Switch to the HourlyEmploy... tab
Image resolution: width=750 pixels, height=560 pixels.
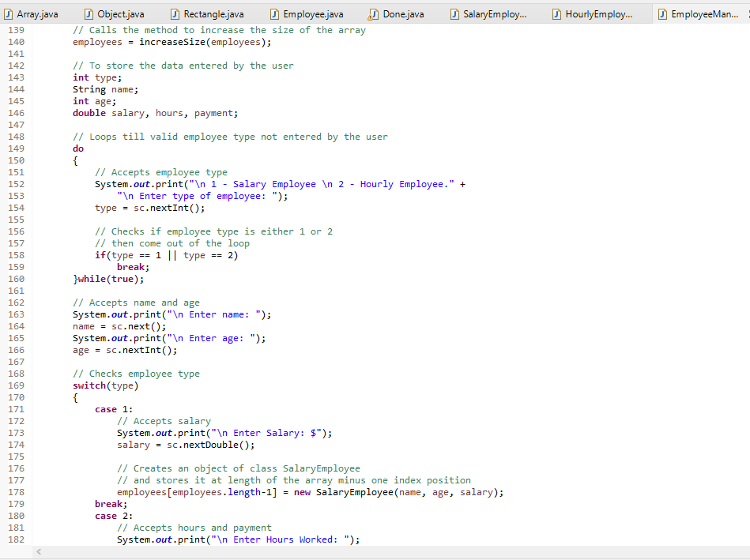[x=592, y=14]
